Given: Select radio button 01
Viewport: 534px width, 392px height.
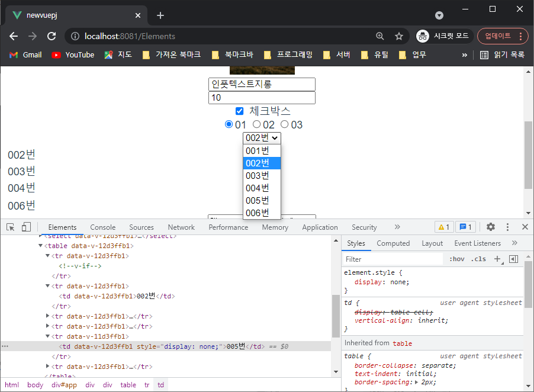Looking at the screenshot, I should (x=229, y=124).
